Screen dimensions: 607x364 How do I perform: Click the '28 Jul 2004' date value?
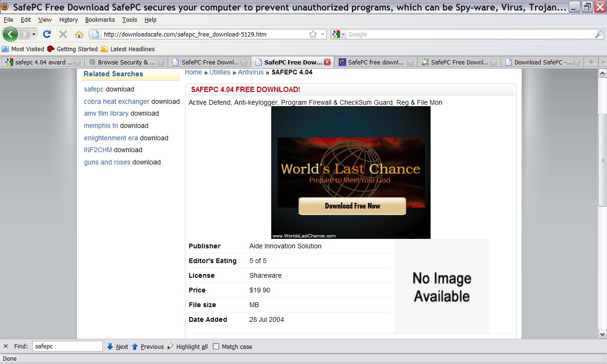[x=267, y=319]
